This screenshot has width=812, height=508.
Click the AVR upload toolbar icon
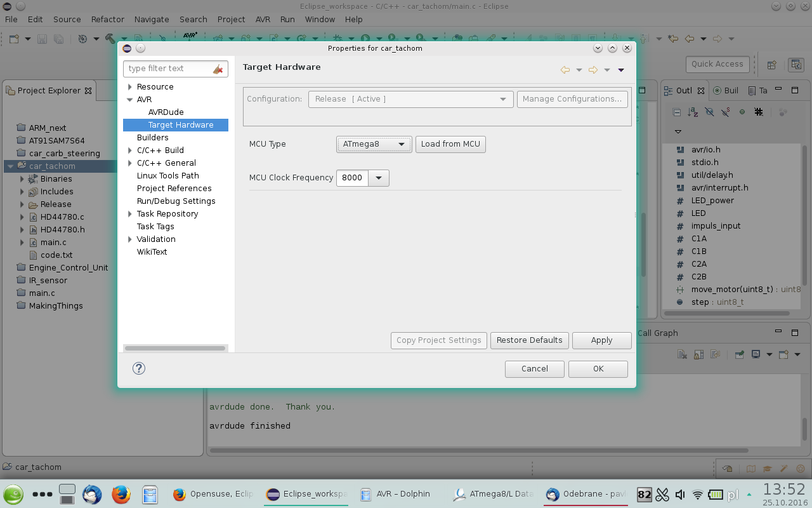click(x=190, y=36)
